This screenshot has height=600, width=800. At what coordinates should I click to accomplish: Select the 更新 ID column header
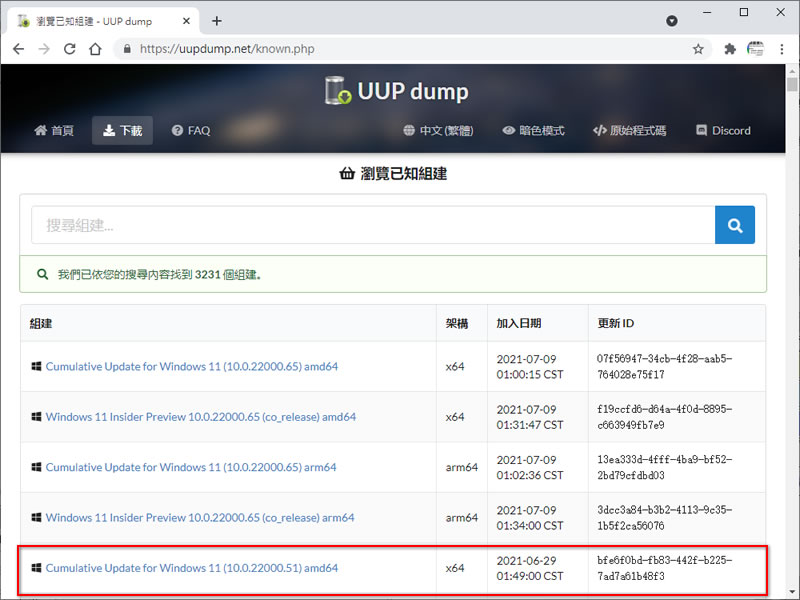615,323
